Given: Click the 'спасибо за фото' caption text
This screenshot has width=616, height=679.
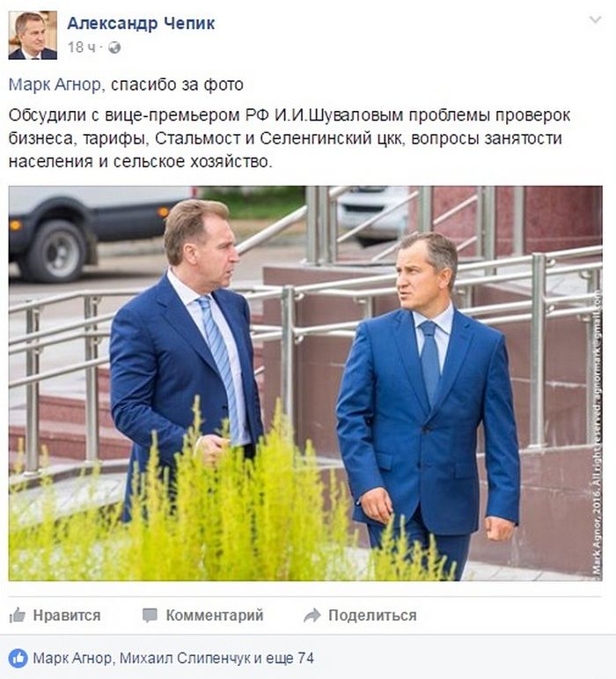Looking at the screenshot, I should (177, 85).
